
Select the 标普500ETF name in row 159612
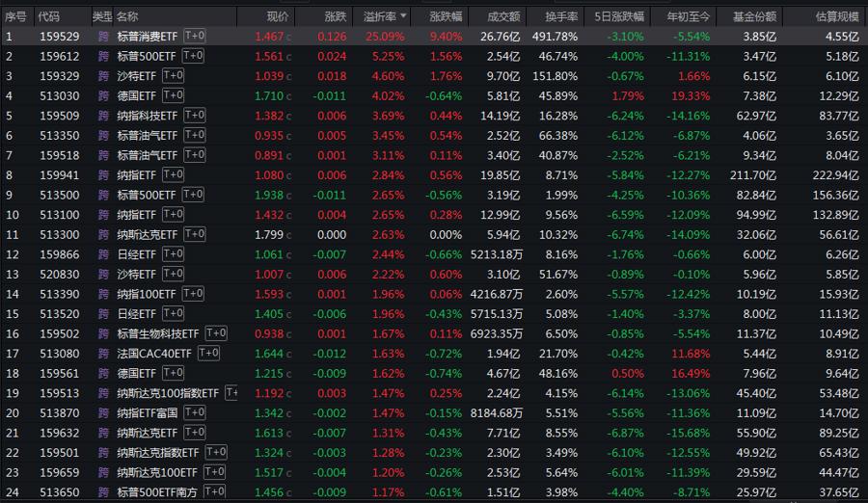pyautogui.click(x=147, y=57)
